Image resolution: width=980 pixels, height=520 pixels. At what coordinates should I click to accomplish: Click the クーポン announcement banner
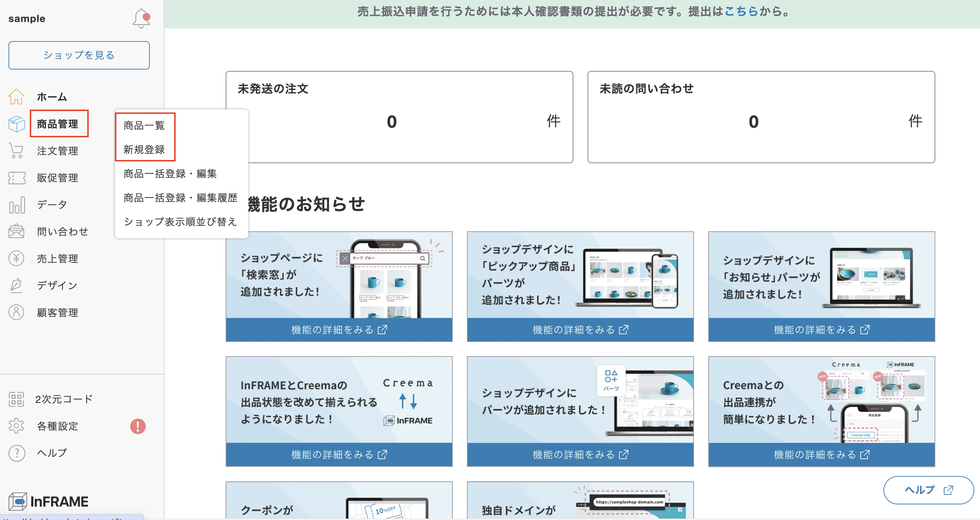pos(339,500)
